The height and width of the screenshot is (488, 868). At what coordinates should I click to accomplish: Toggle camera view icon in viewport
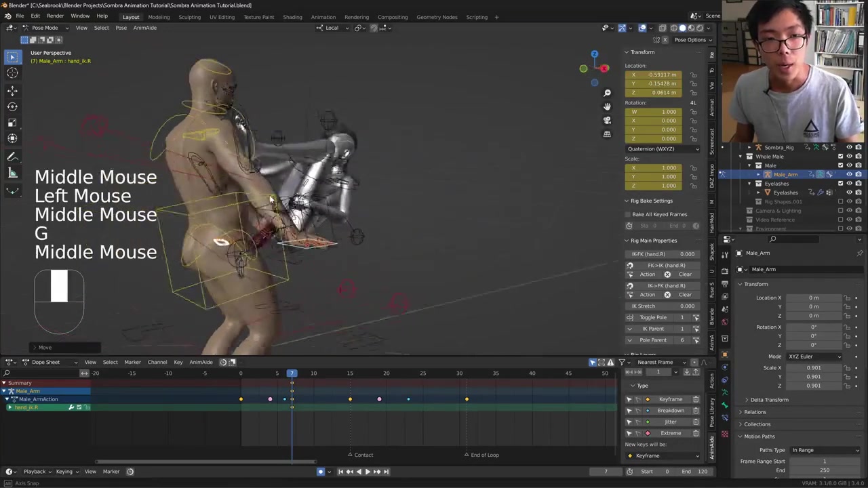(607, 120)
